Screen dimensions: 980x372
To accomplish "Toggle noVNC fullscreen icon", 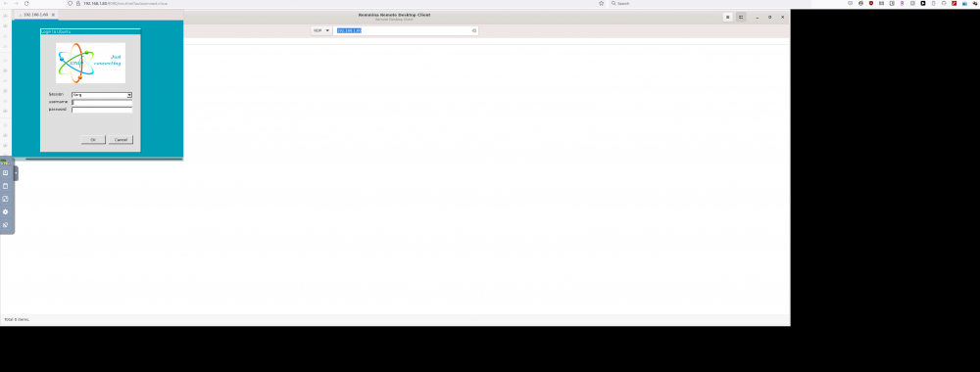I will click(x=6, y=199).
